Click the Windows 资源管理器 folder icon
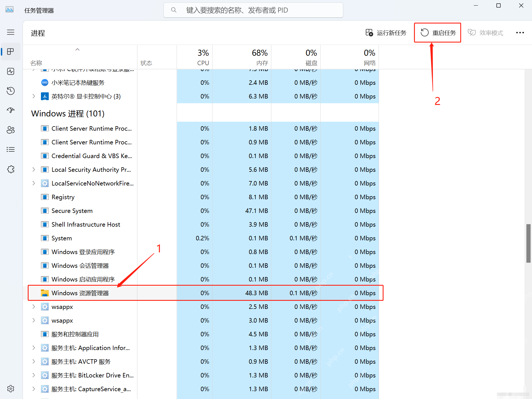The width and height of the screenshot is (532, 399). point(45,293)
